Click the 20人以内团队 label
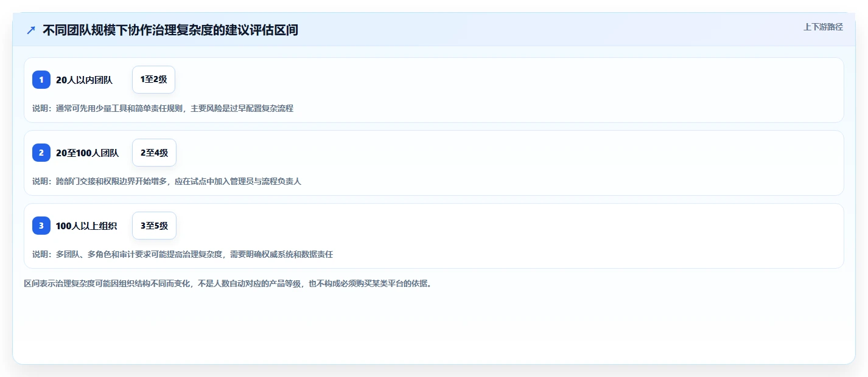The width and height of the screenshot is (868, 377). point(84,80)
